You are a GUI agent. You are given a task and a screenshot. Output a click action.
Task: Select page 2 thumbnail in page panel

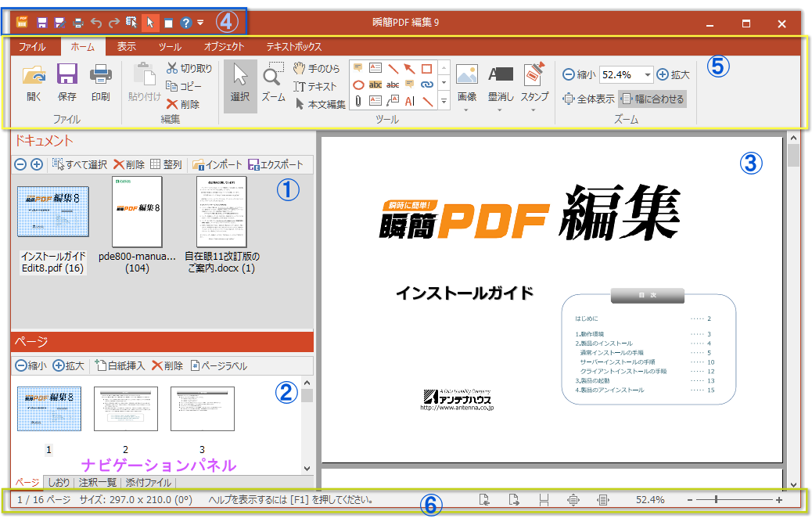coord(126,408)
